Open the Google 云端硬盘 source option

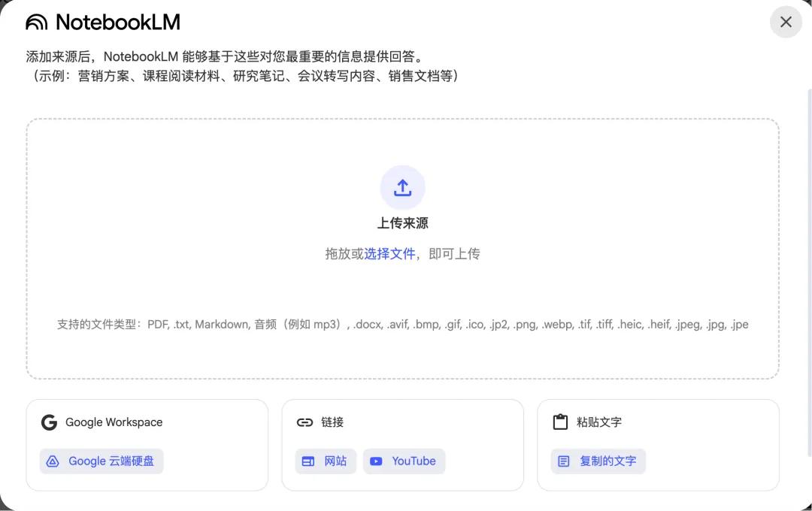pyautogui.click(x=101, y=461)
